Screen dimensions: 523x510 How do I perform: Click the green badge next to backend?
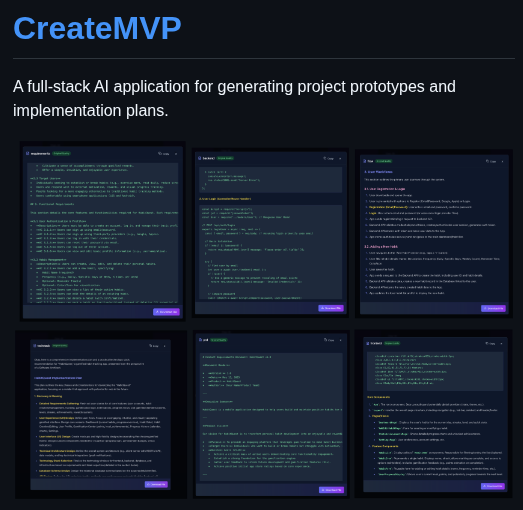pos(225,158)
